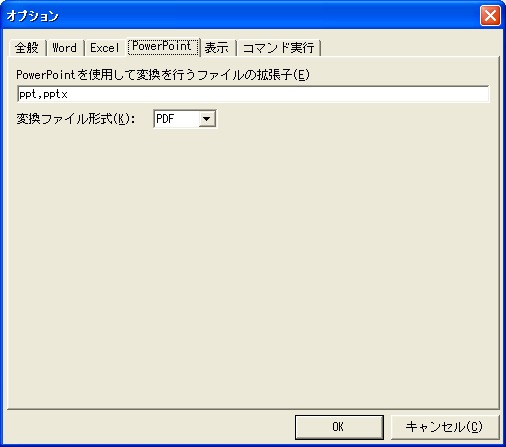Click the PDF value in the format combo box
Image resolution: width=506 pixels, height=447 pixels.
tap(165, 119)
